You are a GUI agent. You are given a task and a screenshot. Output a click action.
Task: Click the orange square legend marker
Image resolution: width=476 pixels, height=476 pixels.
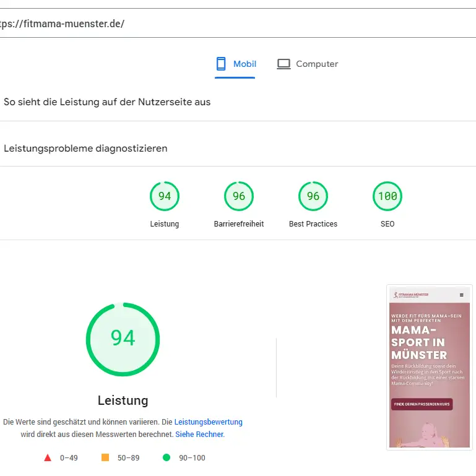click(x=105, y=458)
